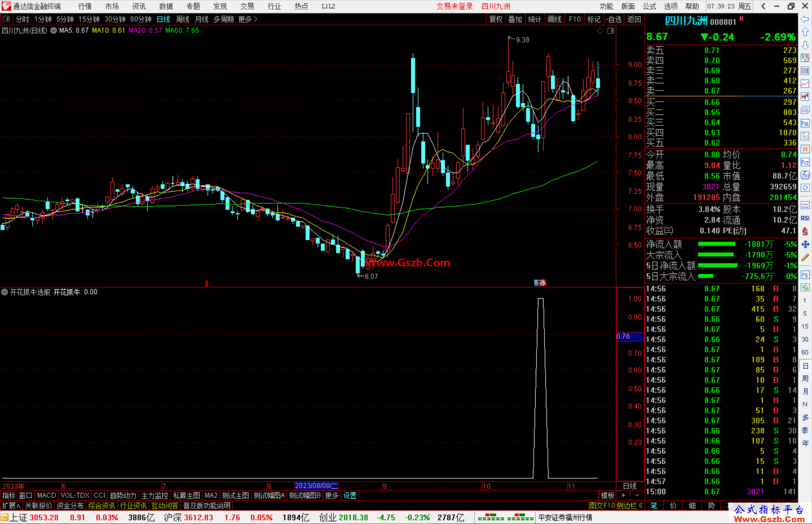
Task: Open the f(x) formula manager icon
Action: point(805,175)
